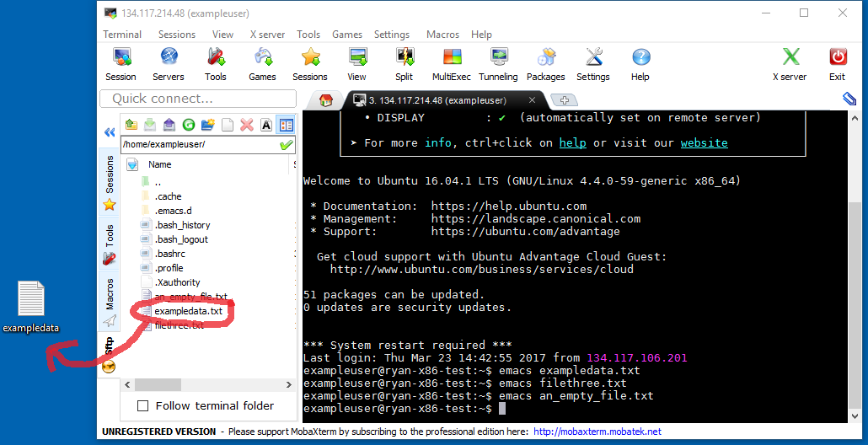Open the file list column dropdown beside Name
Screen dimensions: 868x445
(132, 164)
